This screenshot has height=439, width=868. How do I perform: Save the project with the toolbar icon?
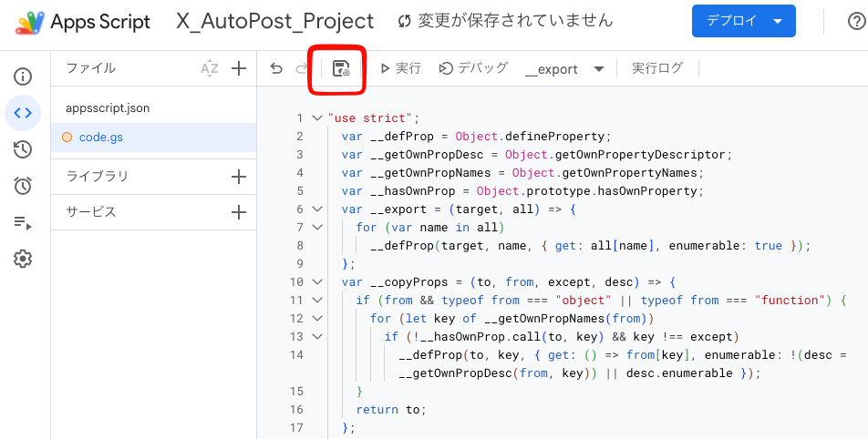[x=341, y=68]
